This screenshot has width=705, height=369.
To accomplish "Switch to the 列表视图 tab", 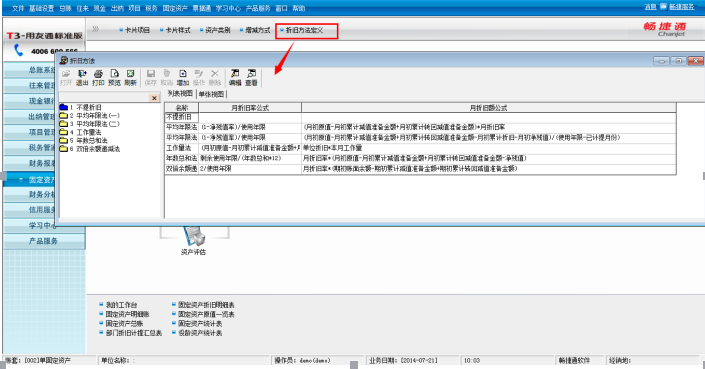I will pyautogui.click(x=180, y=93).
